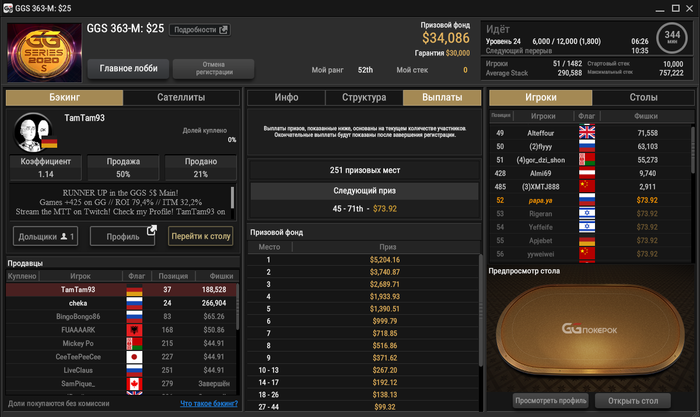Click the GG app icon in title bar
This screenshot has width=700, height=417.
(8, 8)
